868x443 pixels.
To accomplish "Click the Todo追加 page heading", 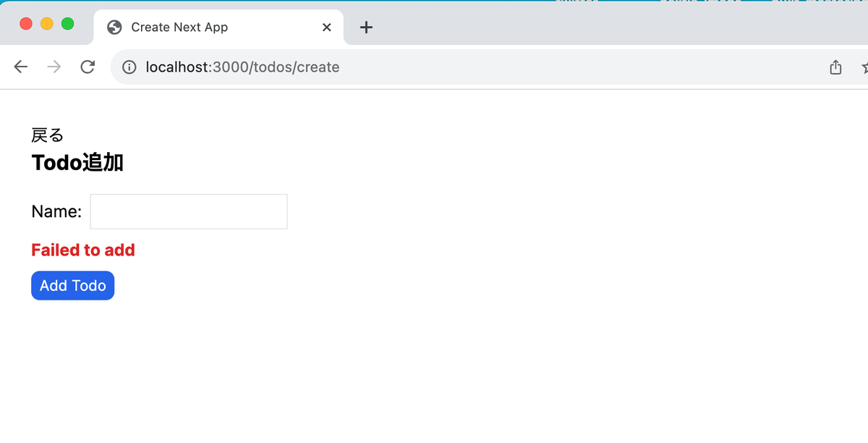I will (x=77, y=162).
